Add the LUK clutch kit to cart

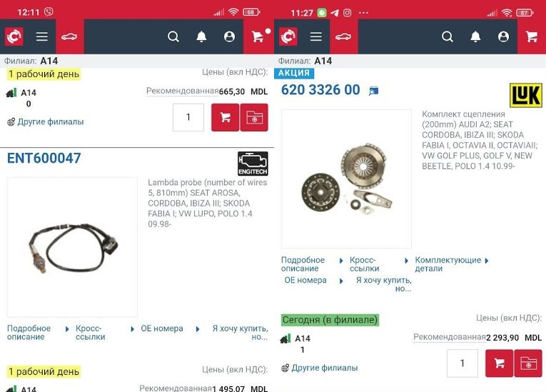[500, 363]
